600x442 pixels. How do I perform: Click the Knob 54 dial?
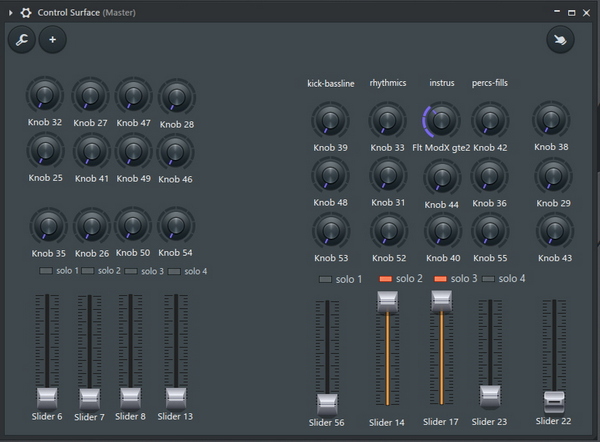point(176,225)
